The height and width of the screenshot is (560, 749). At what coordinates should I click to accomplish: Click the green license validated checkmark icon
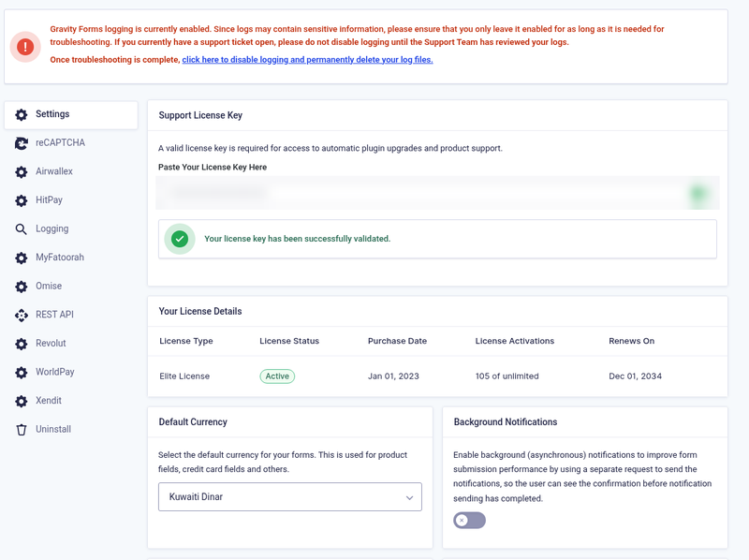pyautogui.click(x=180, y=239)
